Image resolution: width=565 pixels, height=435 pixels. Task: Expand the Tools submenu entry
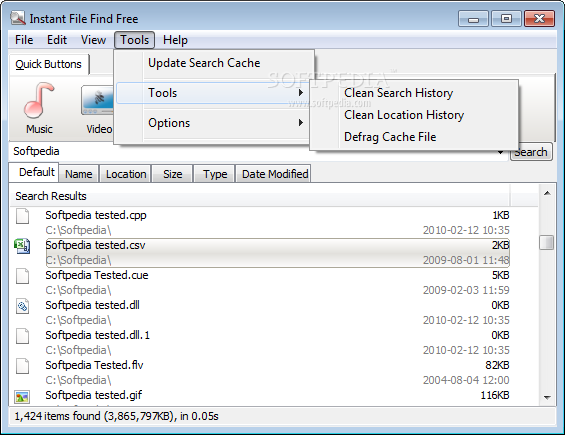point(213,93)
